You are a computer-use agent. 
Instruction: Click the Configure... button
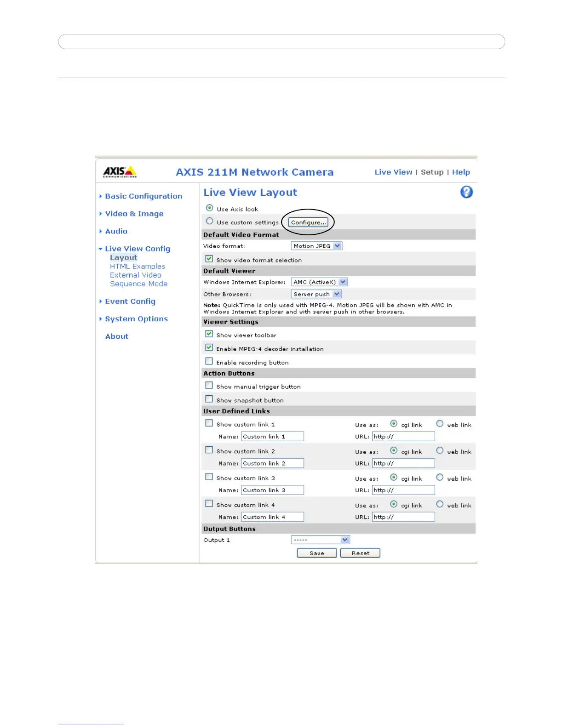point(308,222)
